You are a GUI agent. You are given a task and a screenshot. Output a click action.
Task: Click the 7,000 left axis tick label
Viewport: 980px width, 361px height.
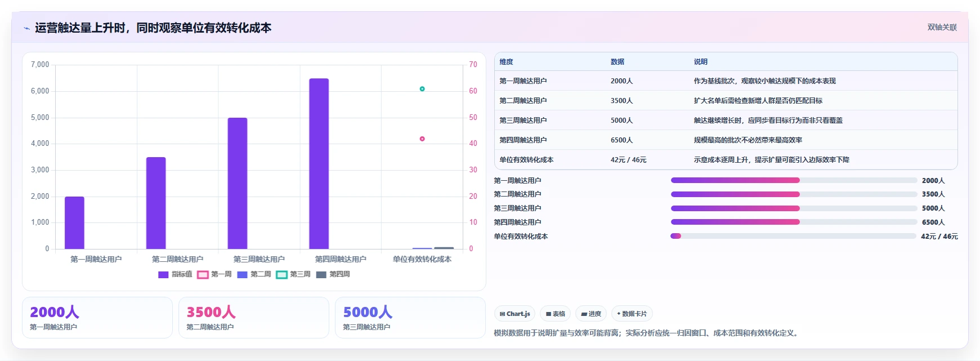(40, 65)
